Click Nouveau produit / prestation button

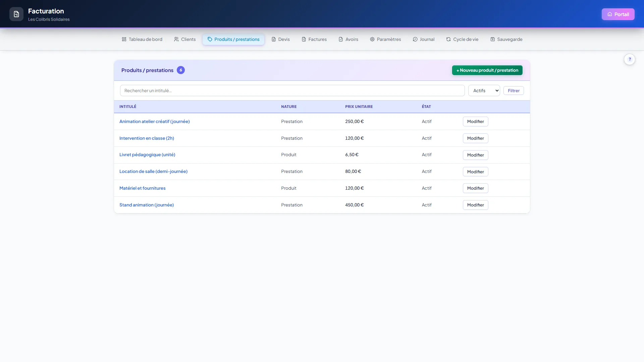point(487,70)
